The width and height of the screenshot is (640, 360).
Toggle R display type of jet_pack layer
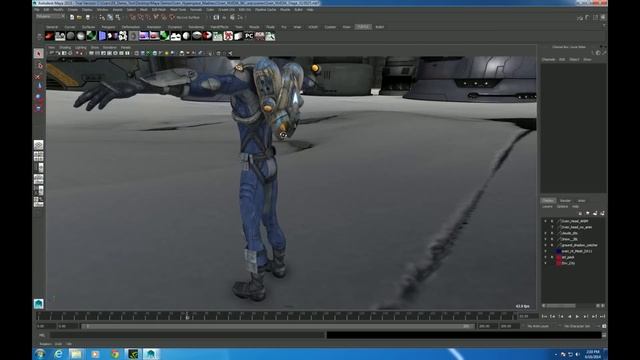click(x=552, y=257)
